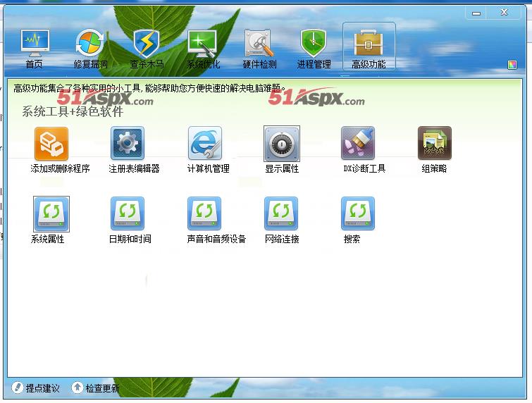Open 计算机管理 computer management
This screenshot has height=403, width=532.
(205, 144)
